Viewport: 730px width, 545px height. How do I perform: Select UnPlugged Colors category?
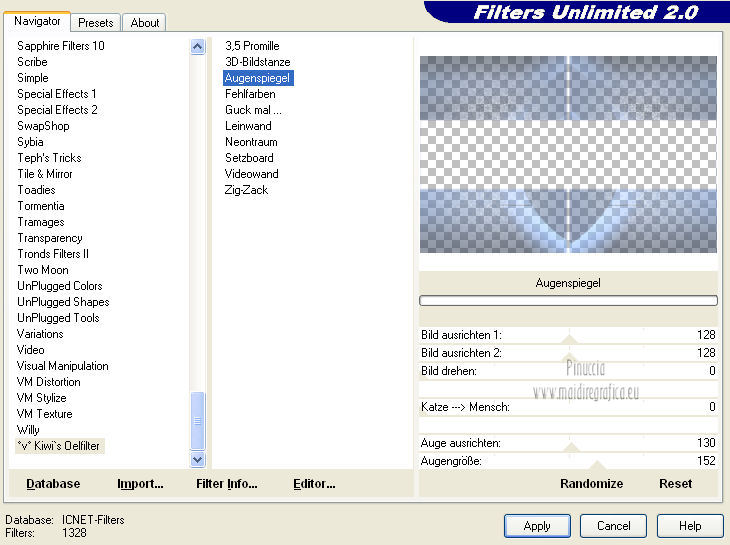(60, 286)
